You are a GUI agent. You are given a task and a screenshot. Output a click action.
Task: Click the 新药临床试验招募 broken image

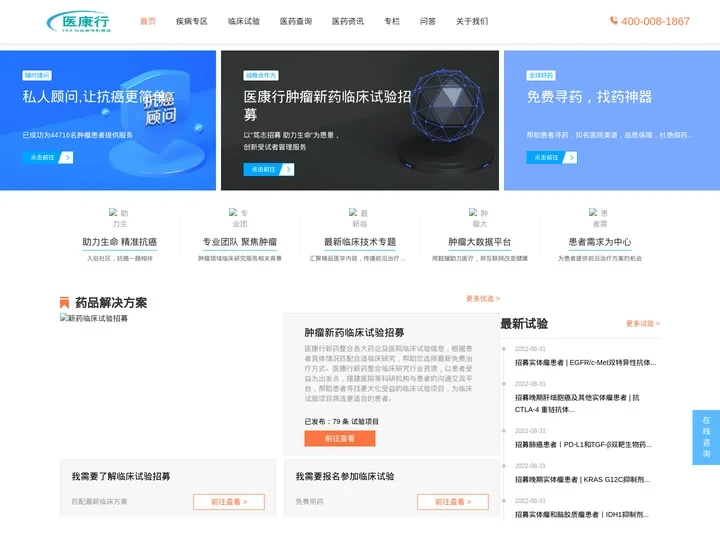tap(94, 318)
